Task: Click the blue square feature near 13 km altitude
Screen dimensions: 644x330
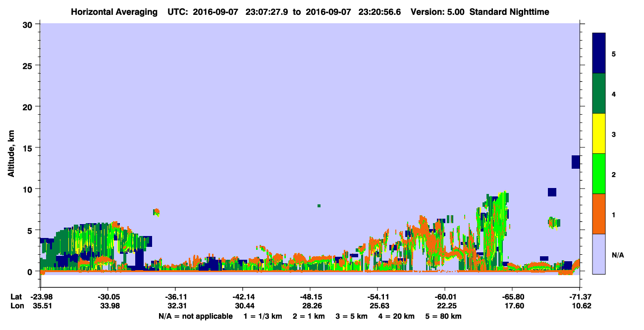Action: (576, 162)
